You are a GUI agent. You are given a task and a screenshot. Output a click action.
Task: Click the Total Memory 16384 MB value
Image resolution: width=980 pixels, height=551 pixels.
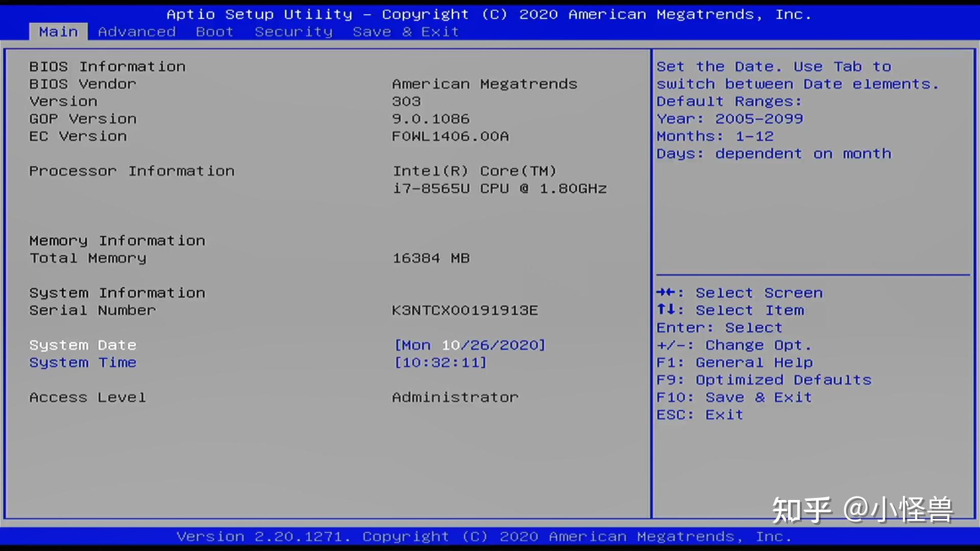pyautogui.click(x=431, y=258)
